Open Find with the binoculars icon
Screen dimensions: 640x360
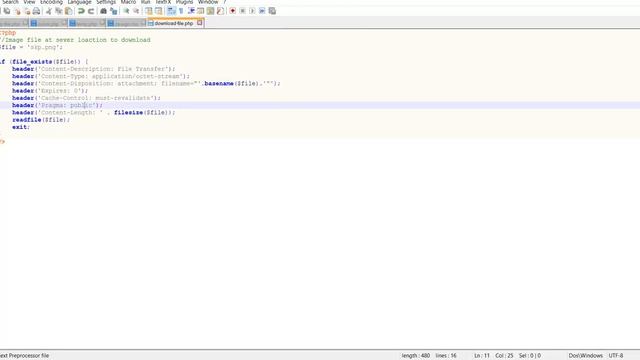(x=104, y=11)
